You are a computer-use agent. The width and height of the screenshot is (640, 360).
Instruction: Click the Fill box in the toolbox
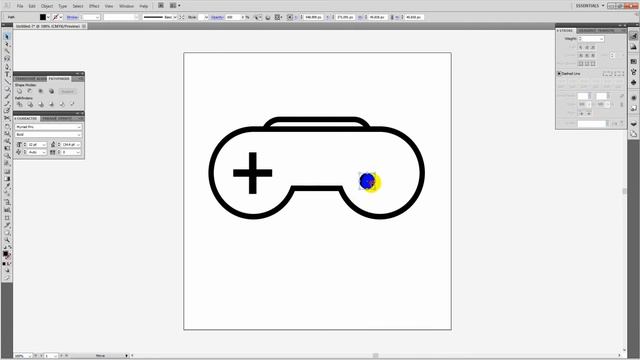5,253
